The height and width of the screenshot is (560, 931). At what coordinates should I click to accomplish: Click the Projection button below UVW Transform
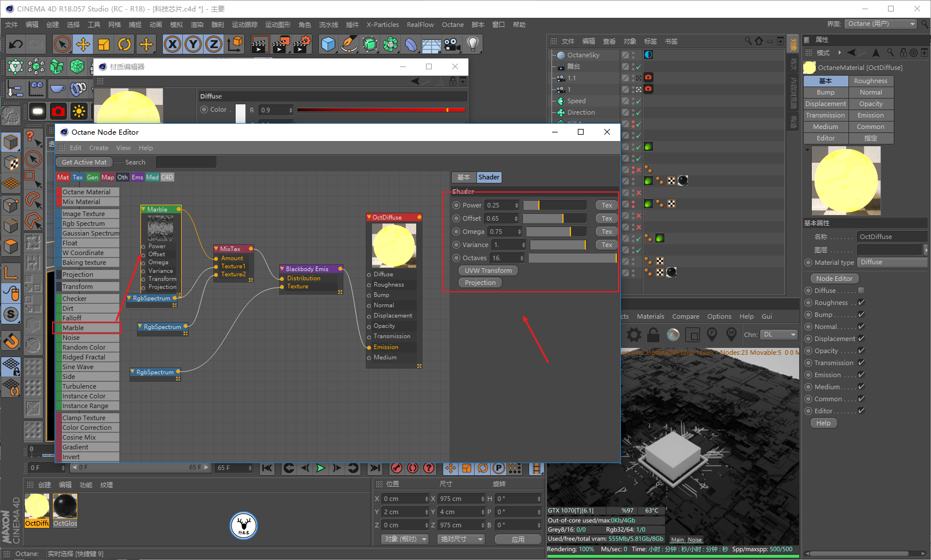click(x=480, y=283)
